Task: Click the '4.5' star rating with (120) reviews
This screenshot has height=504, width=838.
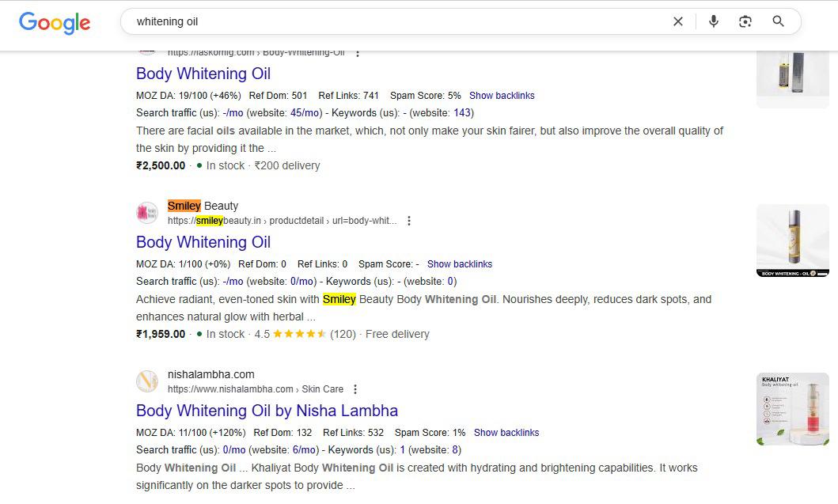Action: point(305,334)
